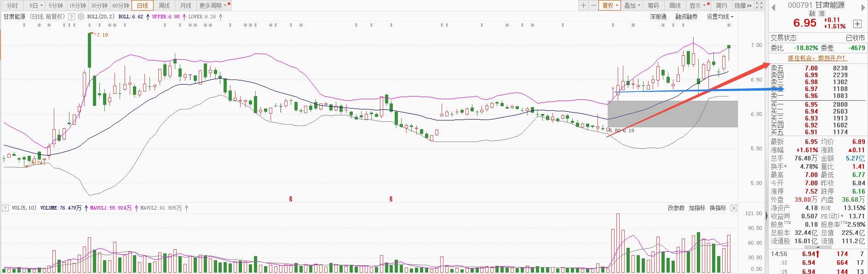Open 设置均线 moving average dropdown
Screen dimensions: 868x274
(720, 17)
